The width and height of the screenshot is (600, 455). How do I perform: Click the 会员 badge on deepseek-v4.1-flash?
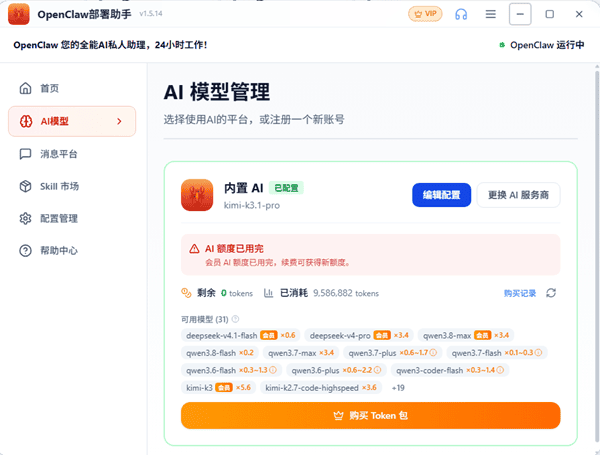tap(269, 335)
